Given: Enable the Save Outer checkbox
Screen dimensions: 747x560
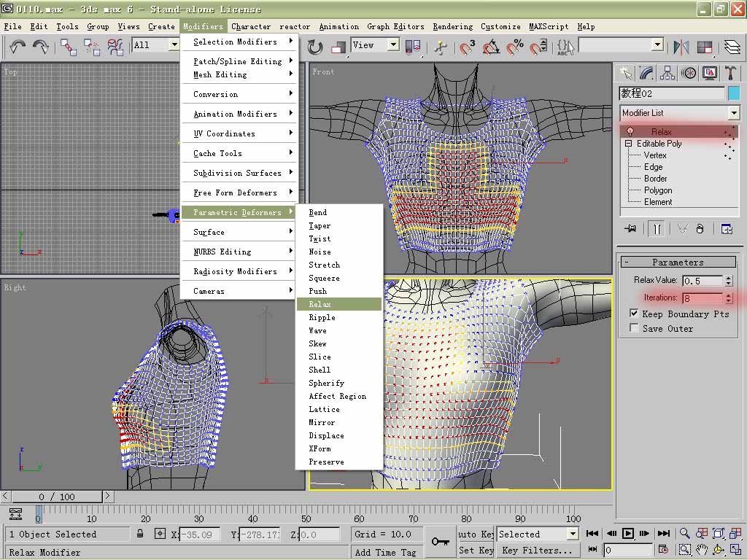Looking at the screenshot, I should (634, 328).
